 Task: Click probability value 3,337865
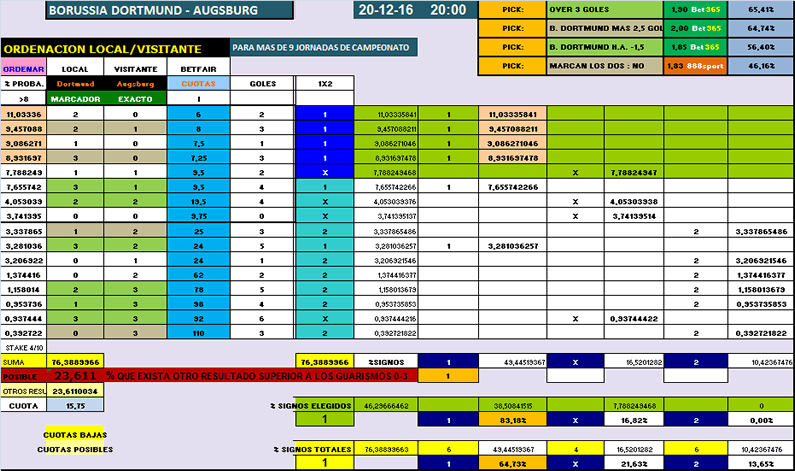[23, 231]
